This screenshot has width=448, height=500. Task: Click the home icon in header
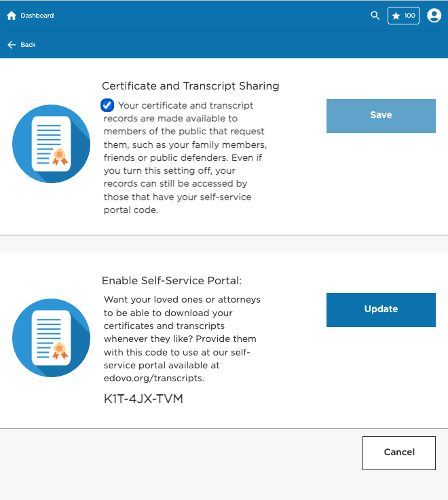click(x=12, y=16)
